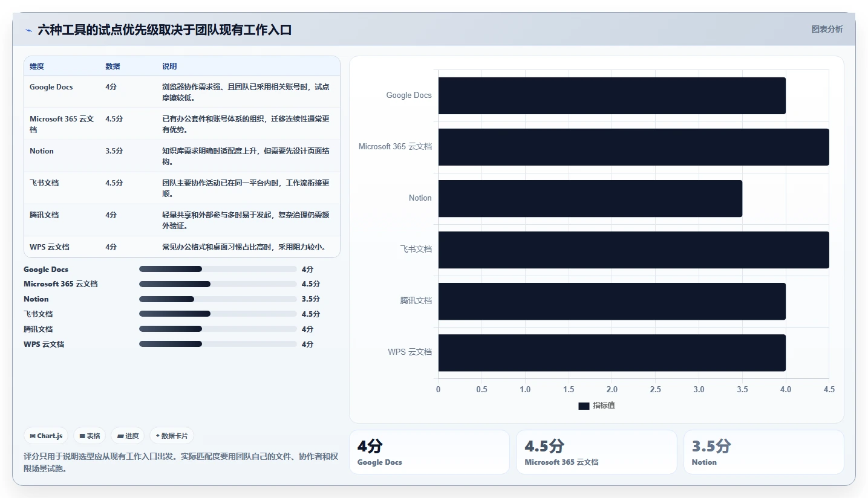The height and width of the screenshot is (498, 868).
Task: Click the 2.5 tick on chart x-axis
Action: pyautogui.click(x=655, y=390)
